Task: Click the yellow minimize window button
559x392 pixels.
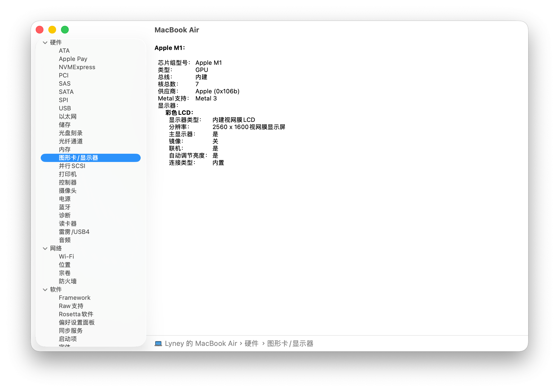Action: pyautogui.click(x=52, y=30)
